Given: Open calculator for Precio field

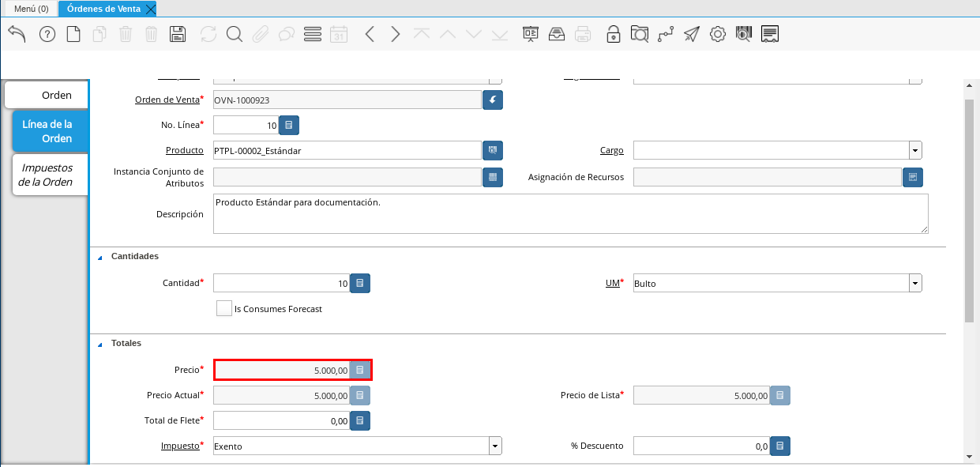Looking at the screenshot, I should pyautogui.click(x=360, y=370).
